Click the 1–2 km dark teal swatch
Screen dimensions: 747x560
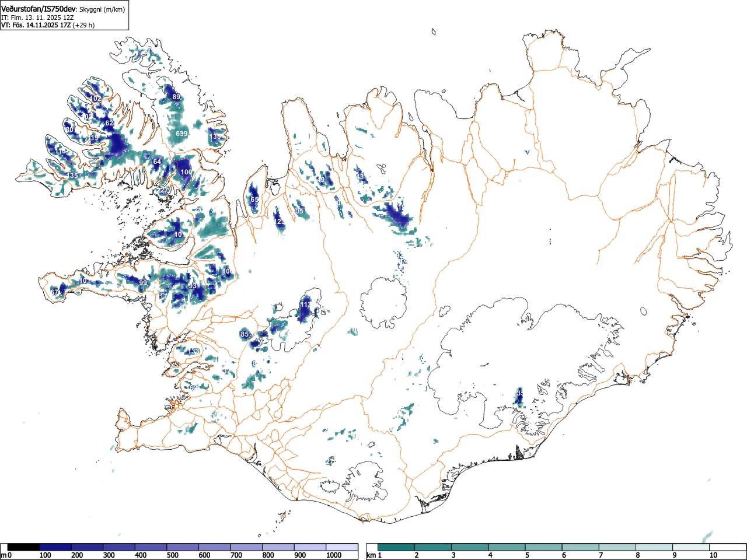tap(397, 547)
